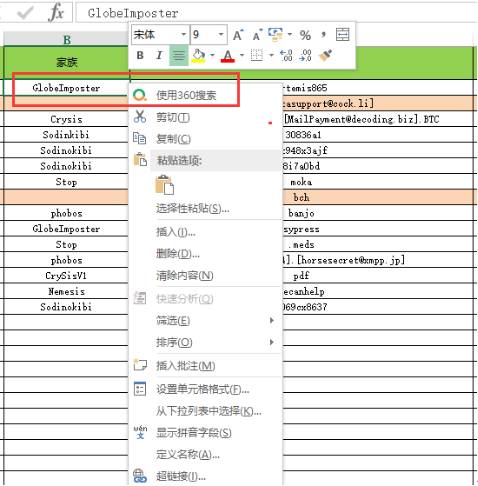This screenshot has width=478, height=486.
Task: Click the formula bar containing GlobeImposter
Action: [x=277, y=13]
